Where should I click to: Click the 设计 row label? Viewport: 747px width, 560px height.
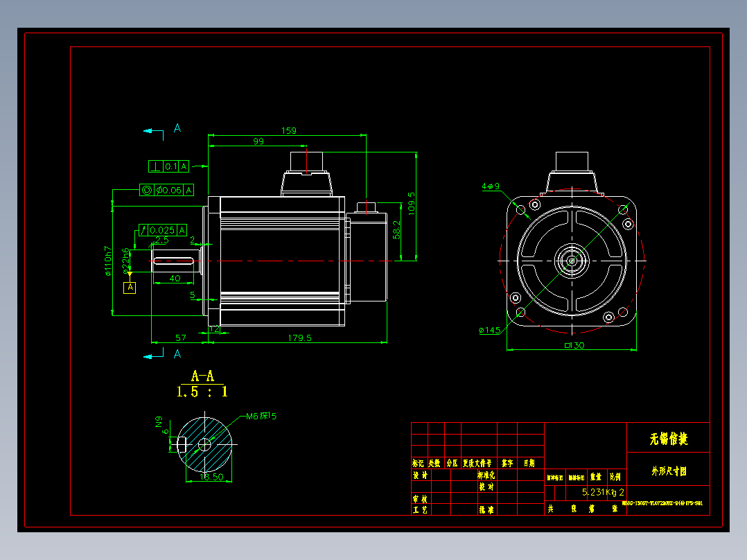click(420, 475)
